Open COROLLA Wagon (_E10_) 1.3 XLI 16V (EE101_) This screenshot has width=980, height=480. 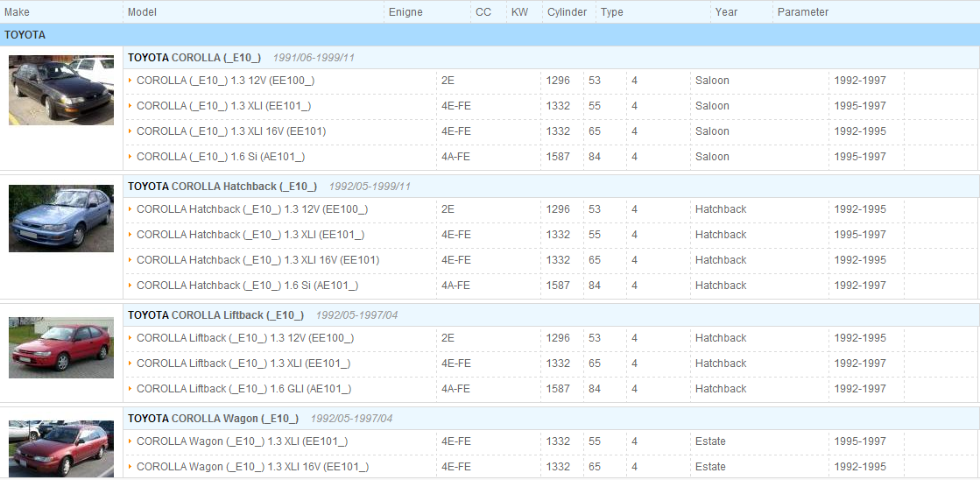(252, 467)
